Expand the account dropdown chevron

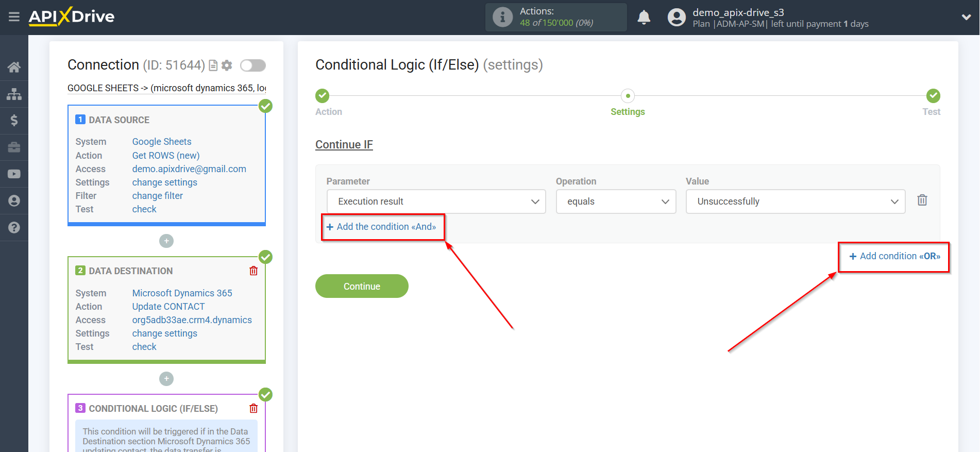pyautogui.click(x=966, y=18)
